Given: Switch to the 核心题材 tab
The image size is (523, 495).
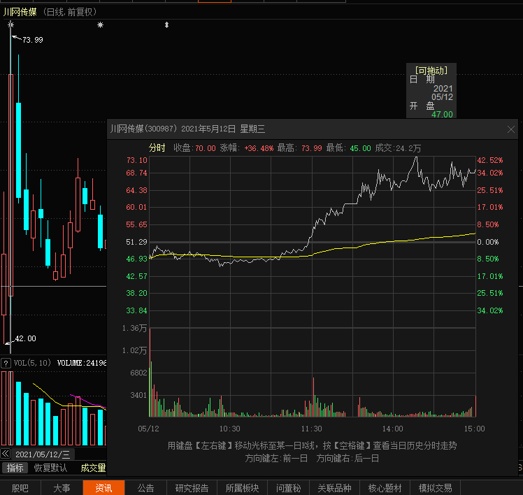Looking at the screenshot, I should [x=385, y=488].
